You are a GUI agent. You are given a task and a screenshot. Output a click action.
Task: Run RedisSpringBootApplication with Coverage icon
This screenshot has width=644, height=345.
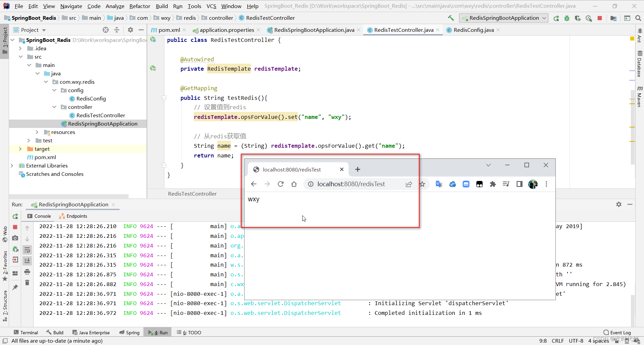pyautogui.click(x=578, y=18)
